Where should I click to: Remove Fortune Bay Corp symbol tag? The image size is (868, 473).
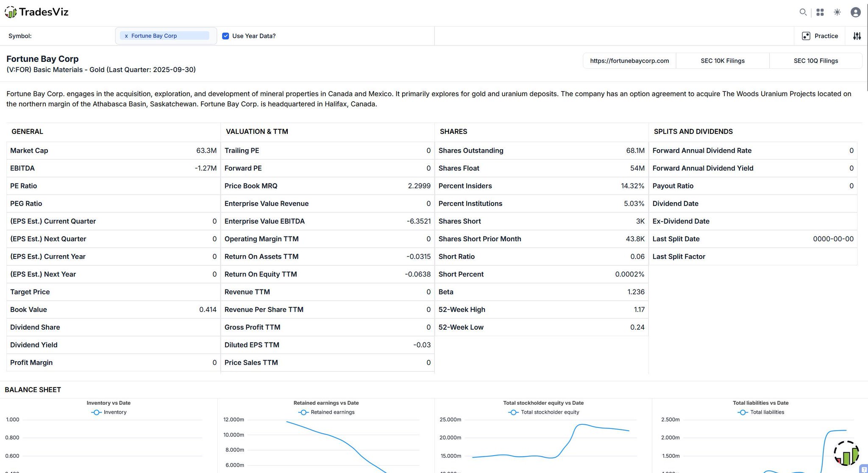coord(126,36)
